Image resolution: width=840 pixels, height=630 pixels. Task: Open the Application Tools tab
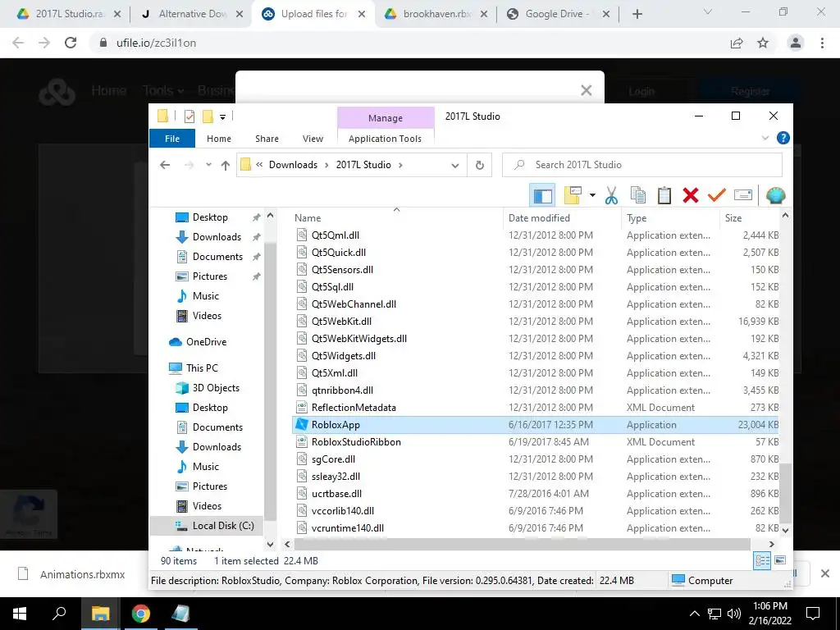click(386, 139)
